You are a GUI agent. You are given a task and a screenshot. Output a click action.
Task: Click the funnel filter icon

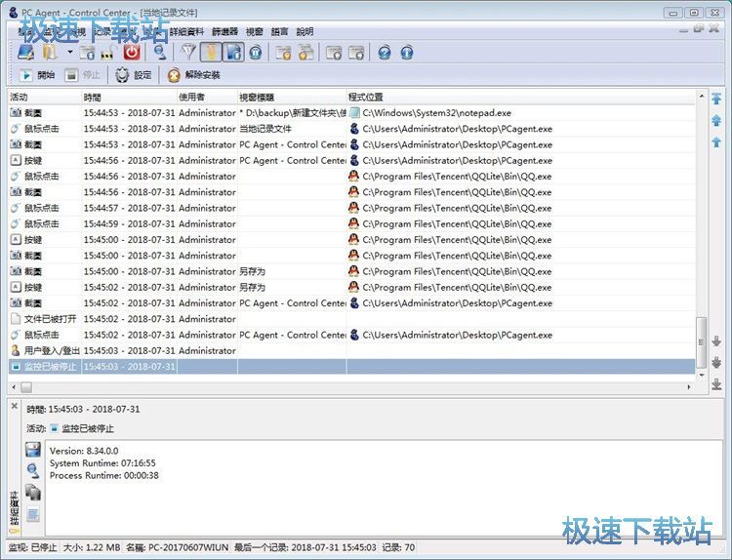click(x=188, y=53)
